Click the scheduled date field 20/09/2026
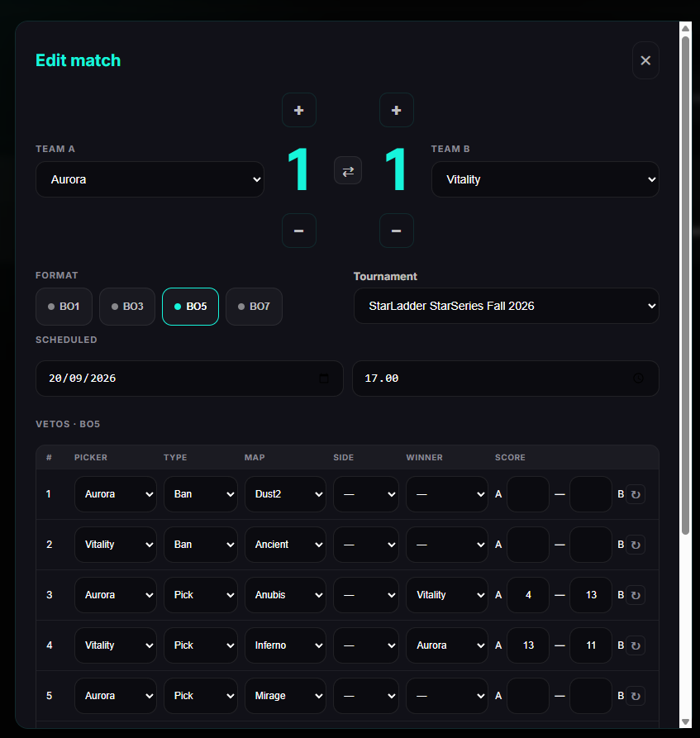This screenshot has height=738, width=700. 189,379
